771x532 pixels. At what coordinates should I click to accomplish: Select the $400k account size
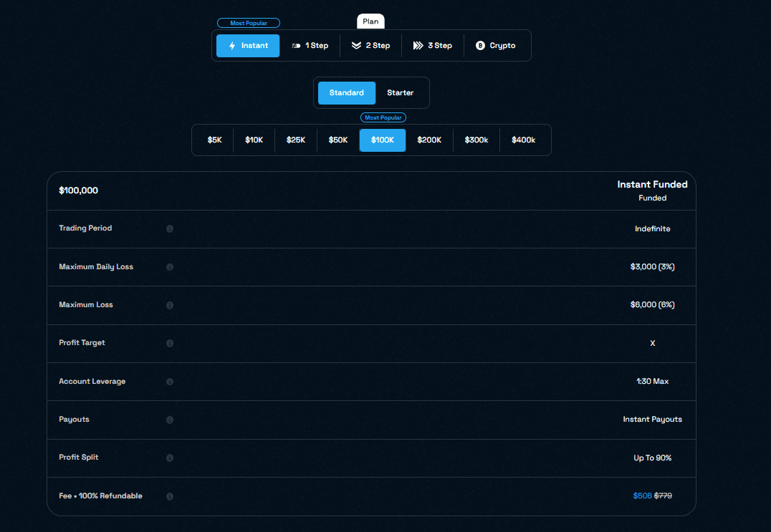(523, 140)
